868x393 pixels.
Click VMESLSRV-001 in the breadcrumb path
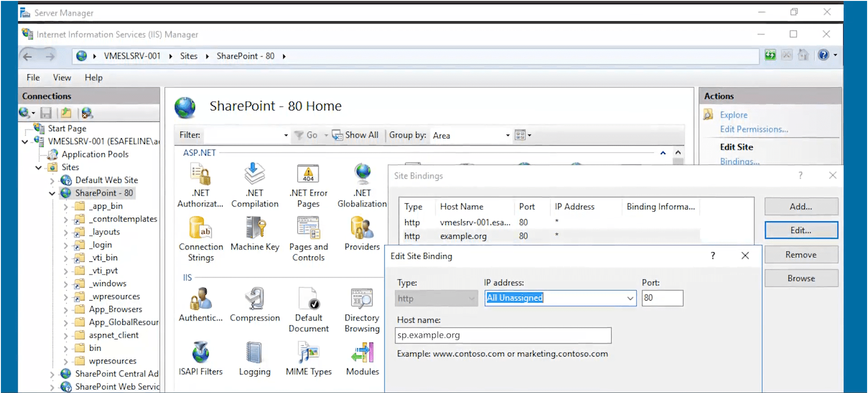[x=132, y=56]
